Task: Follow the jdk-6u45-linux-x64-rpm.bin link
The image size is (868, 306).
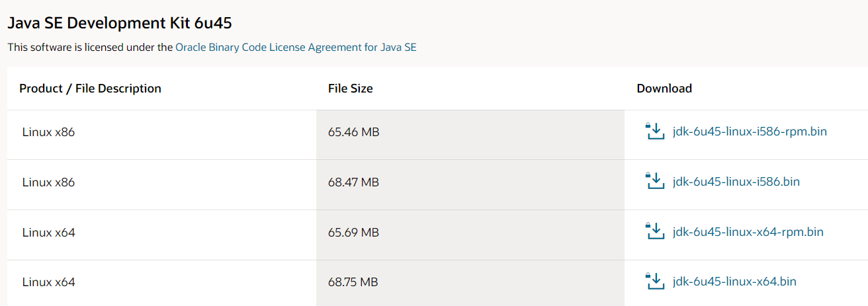Action: (x=748, y=232)
